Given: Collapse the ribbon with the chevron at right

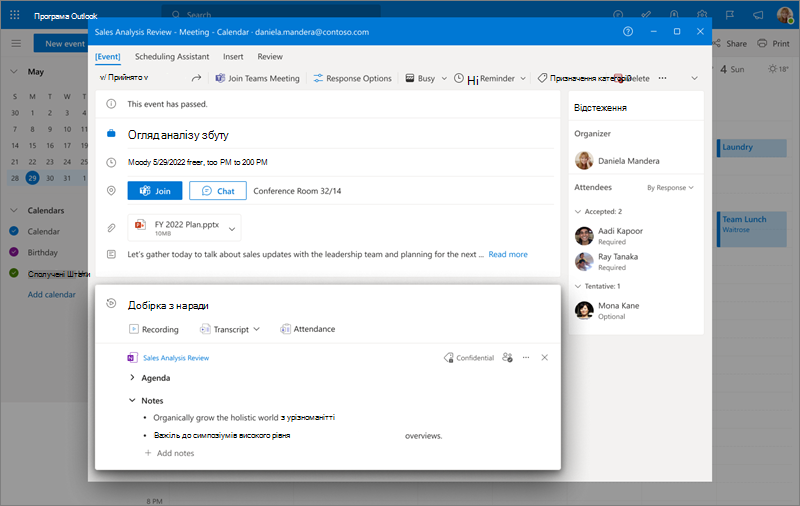Looking at the screenshot, I should [694, 78].
